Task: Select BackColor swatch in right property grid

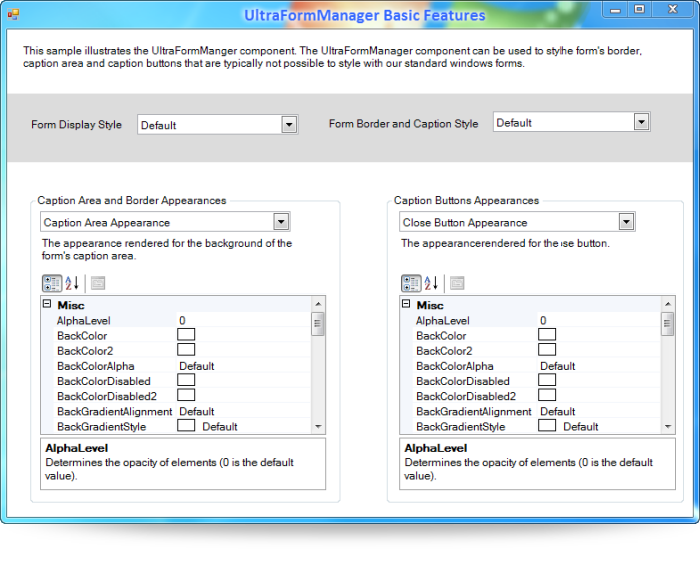Action: (x=547, y=335)
